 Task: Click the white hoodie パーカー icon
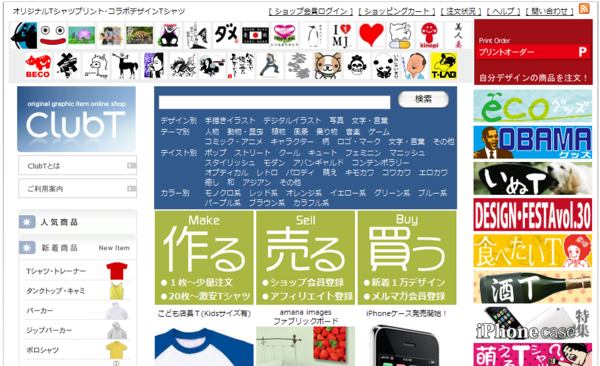[x=117, y=310]
